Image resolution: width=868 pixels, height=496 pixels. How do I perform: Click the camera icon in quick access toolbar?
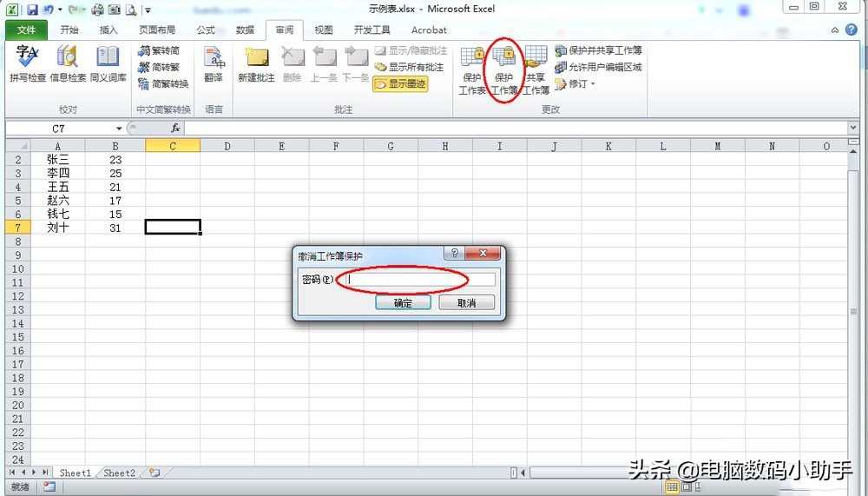[x=114, y=10]
